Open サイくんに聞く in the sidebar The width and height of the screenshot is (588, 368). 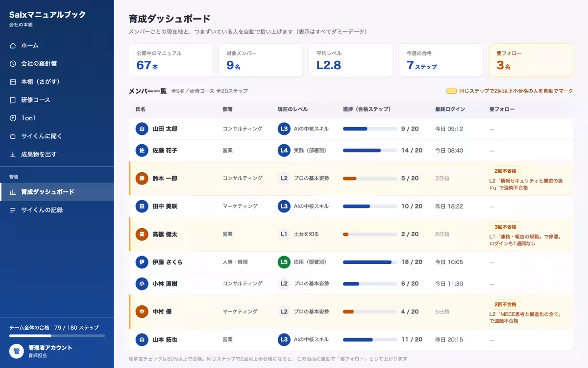point(57,136)
